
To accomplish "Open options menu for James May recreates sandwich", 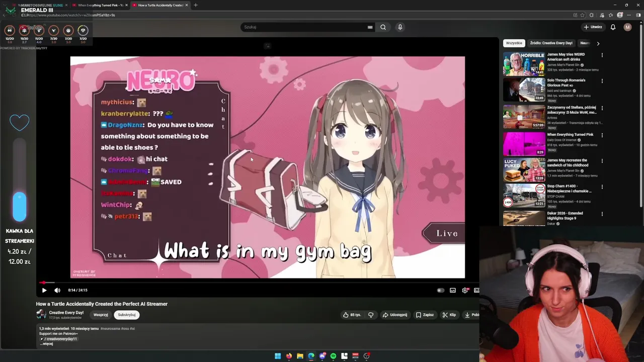I will [602, 161].
